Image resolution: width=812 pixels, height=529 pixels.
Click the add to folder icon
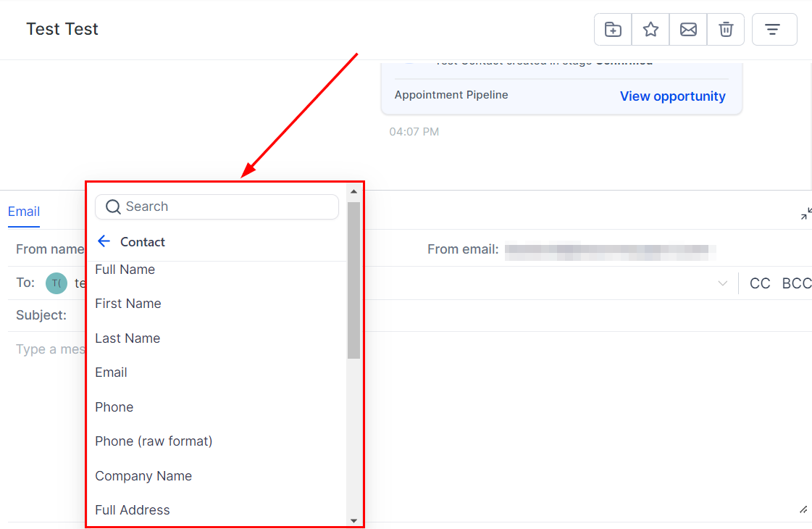pos(613,30)
